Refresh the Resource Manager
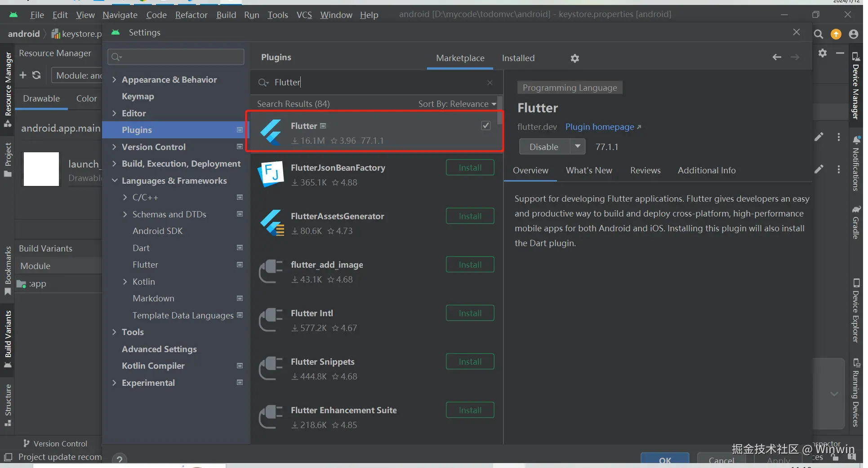Image resolution: width=868 pixels, height=468 pixels. click(37, 75)
